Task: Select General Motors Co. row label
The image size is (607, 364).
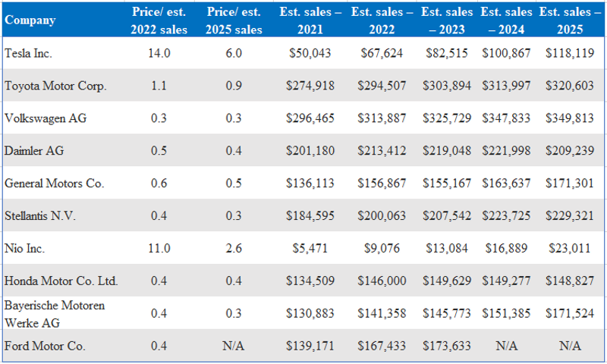Action: (54, 183)
